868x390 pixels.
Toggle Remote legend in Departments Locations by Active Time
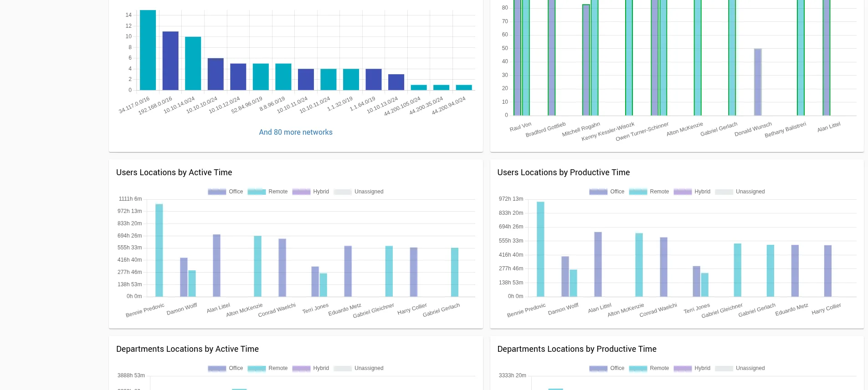pyautogui.click(x=267, y=368)
